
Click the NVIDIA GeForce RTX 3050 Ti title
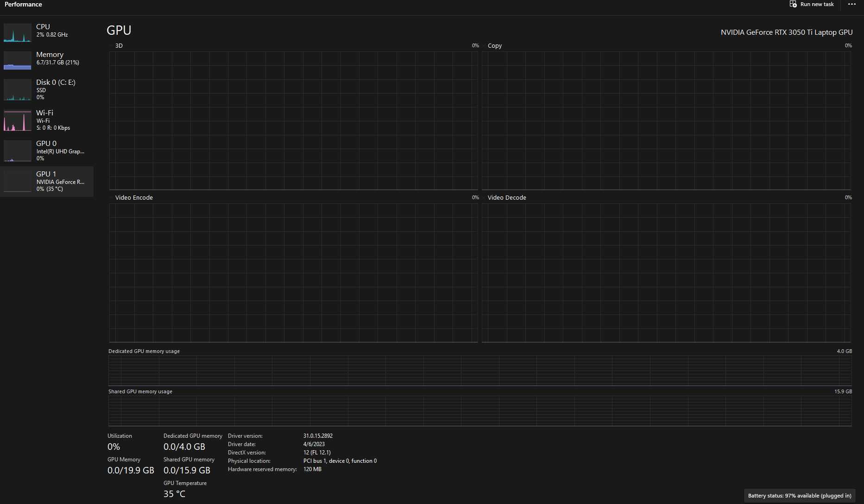point(787,32)
